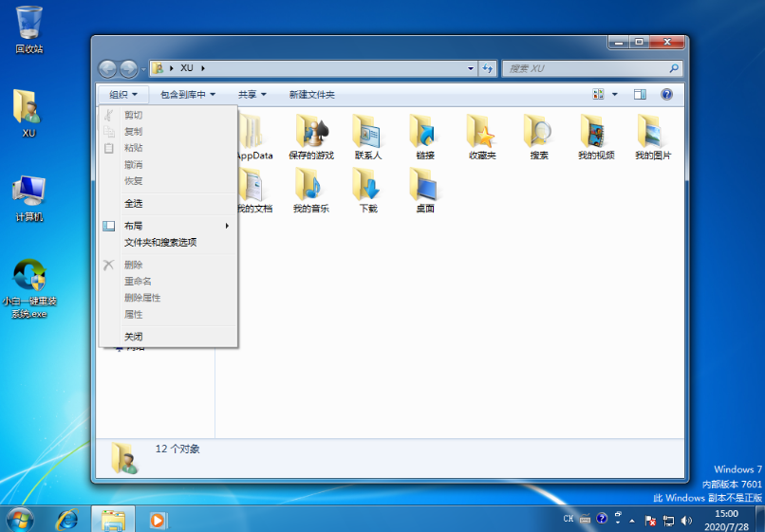765x532 pixels.
Task: Click the 删除 menu entry
Action: click(x=168, y=265)
